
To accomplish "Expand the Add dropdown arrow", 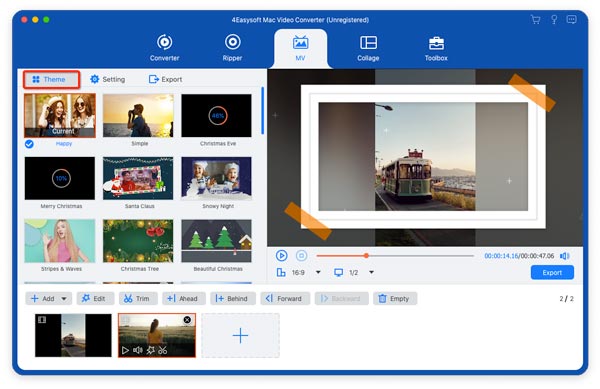I will tap(64, 298).
